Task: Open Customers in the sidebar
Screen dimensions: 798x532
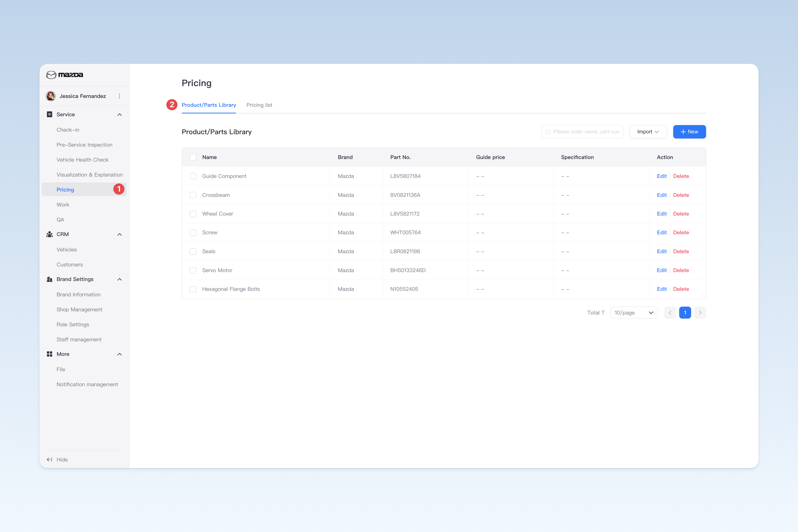Action: (70, 264)
